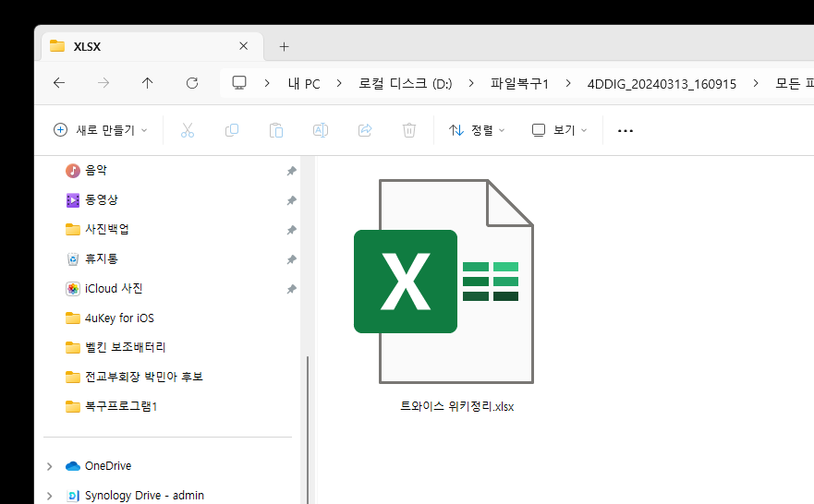
Task: Open chevron after 로컬 디스크 (D:)
Action: (x=471, y=83)
